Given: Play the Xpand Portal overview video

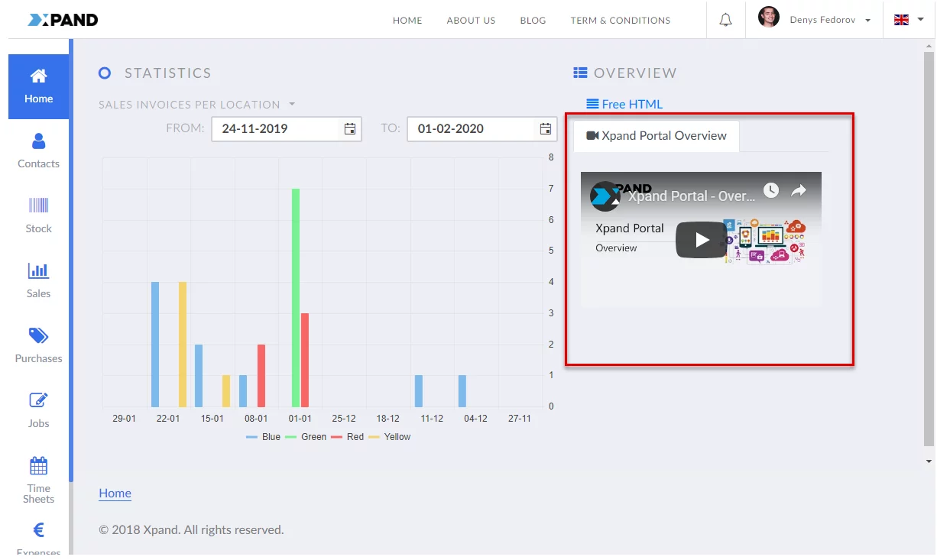Looking at the screenshot, I should (702, 240).
